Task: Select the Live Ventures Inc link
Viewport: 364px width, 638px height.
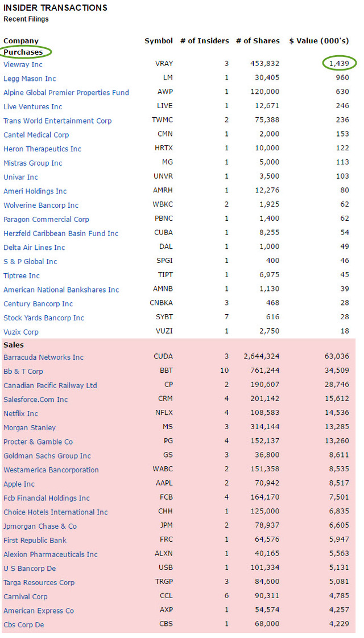Action: pyautogui.click(x=33, y=107)
